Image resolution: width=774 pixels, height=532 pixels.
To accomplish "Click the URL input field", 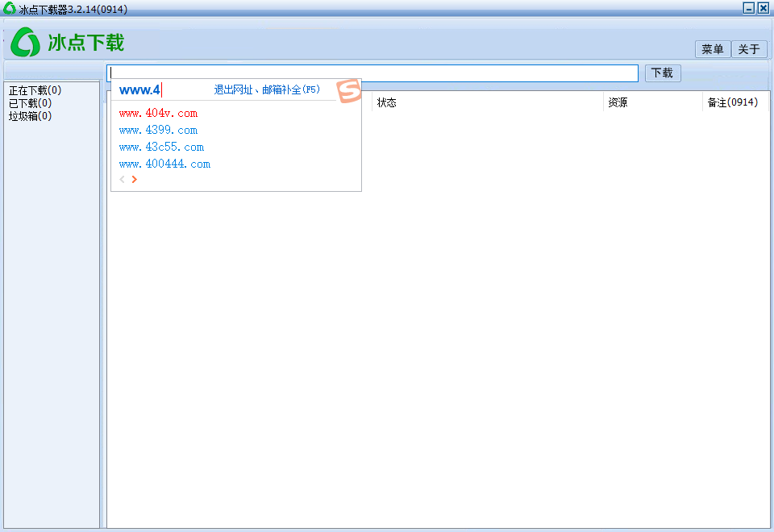I will pyautogui.click(x=484, y=73).
